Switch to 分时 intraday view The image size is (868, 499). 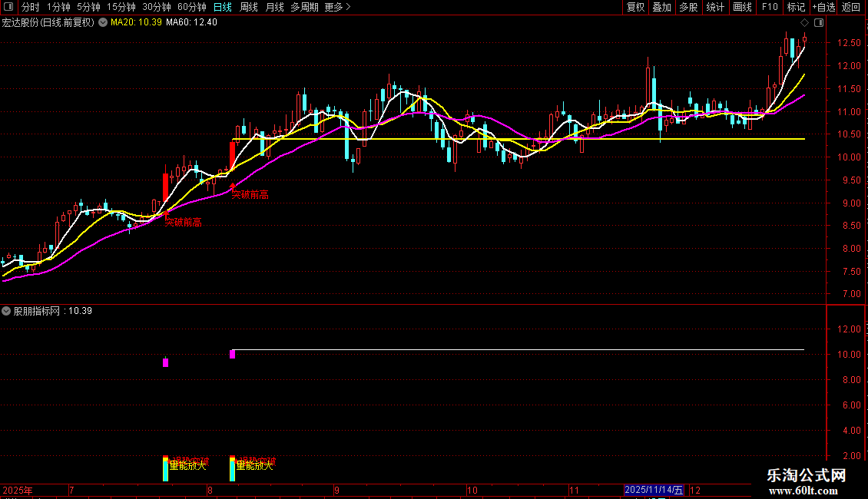(31, 7)
